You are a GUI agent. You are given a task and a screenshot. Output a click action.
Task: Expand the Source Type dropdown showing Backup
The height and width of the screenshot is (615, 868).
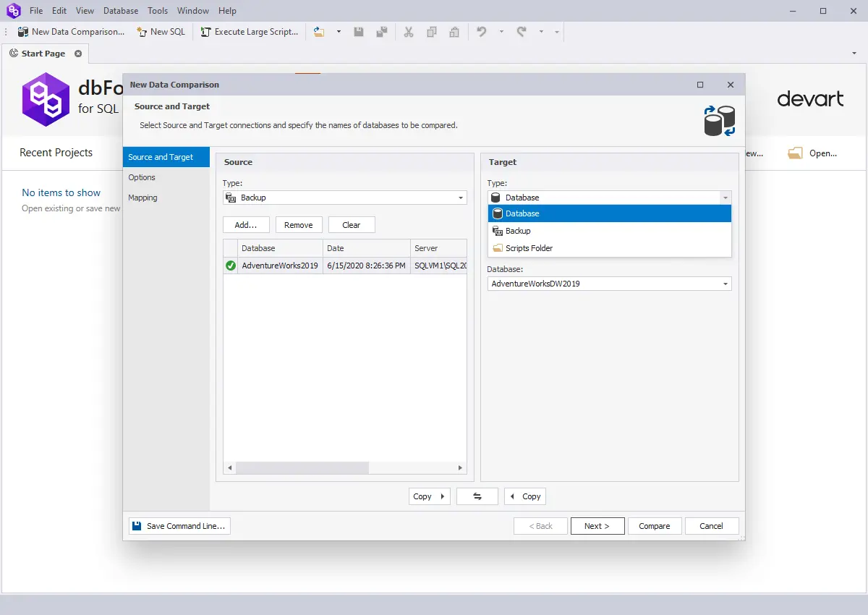[x=460, y=198]
